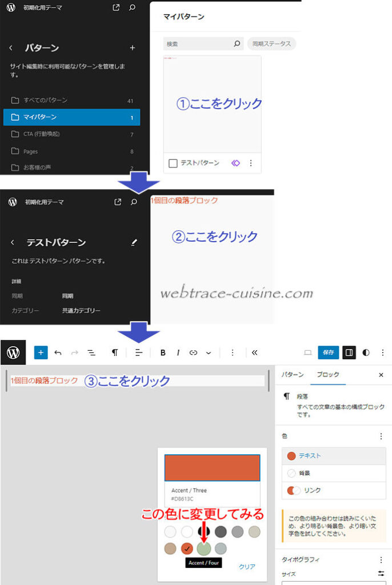392x585 pixels.
Task: Undo the last editor change
Action: [58, 352]
